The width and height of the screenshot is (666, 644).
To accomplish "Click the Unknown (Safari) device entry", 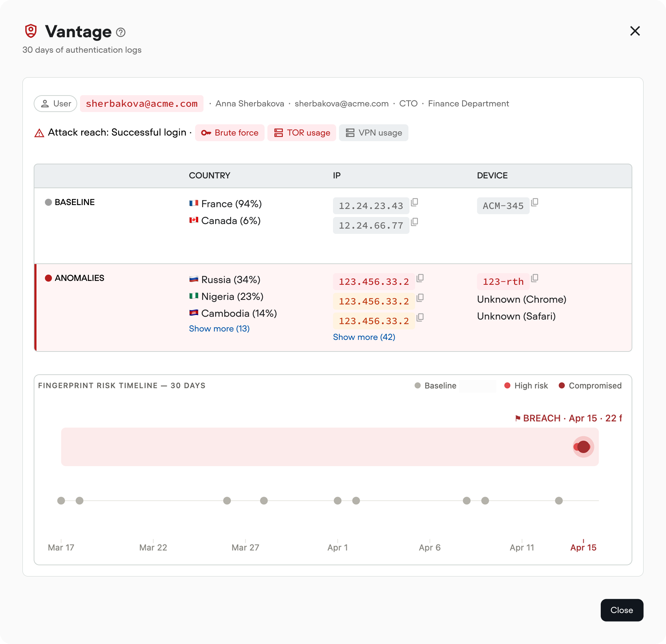I will click(x=517, y=316).
